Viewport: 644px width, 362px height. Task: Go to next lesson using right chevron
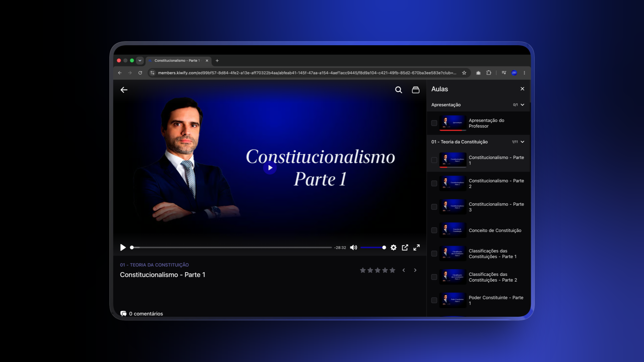[x=415, y=270]
